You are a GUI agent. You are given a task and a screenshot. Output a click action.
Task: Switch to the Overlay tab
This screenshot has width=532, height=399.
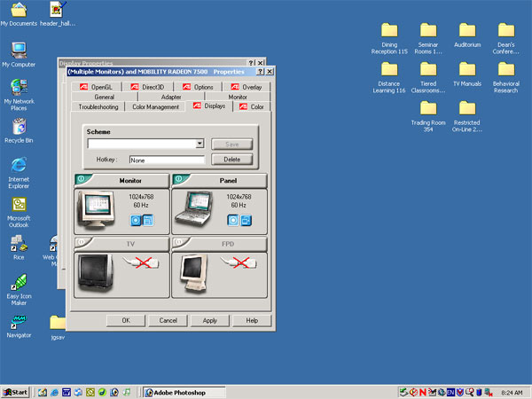[246, 87]
